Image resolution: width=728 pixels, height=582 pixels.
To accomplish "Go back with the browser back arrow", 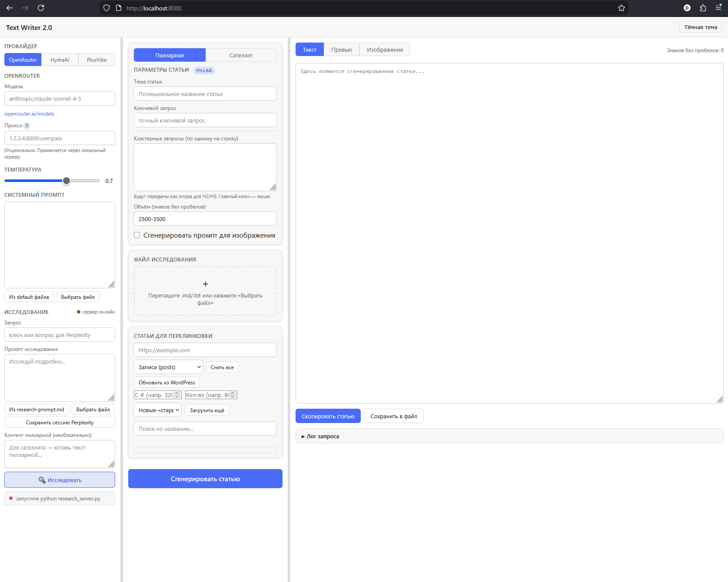I will coord(10,8).
